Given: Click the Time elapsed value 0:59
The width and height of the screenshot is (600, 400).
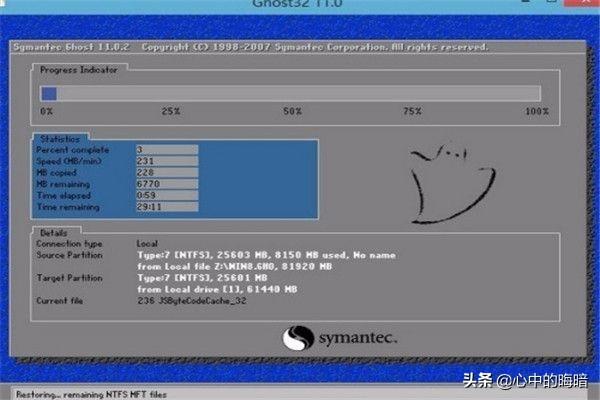Looking at the screenshot, I should click(x=167, y=196).
